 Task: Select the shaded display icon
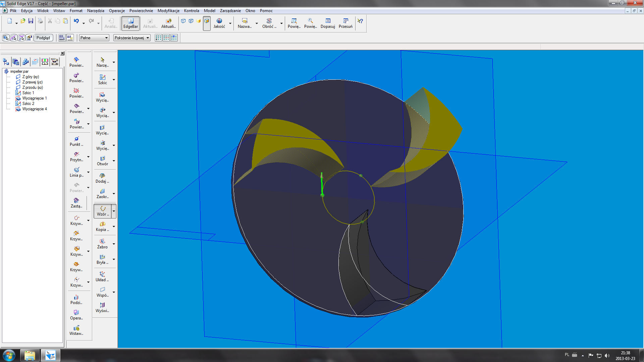(x=199, y=21)
